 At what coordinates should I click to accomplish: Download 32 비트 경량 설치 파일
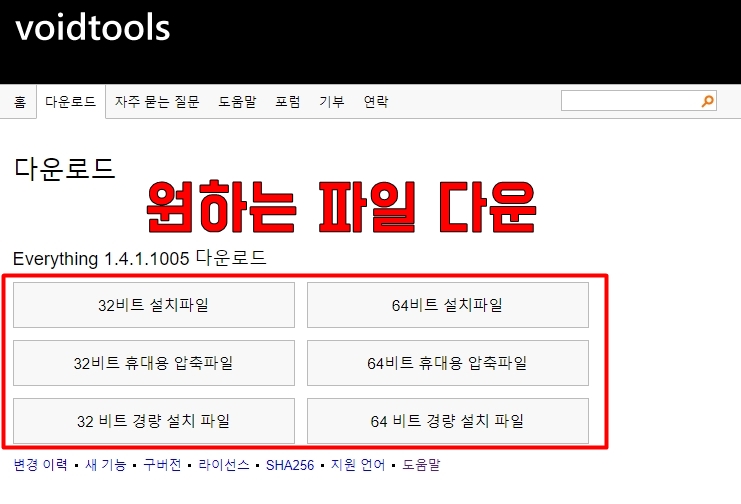(x=154, y=421)
